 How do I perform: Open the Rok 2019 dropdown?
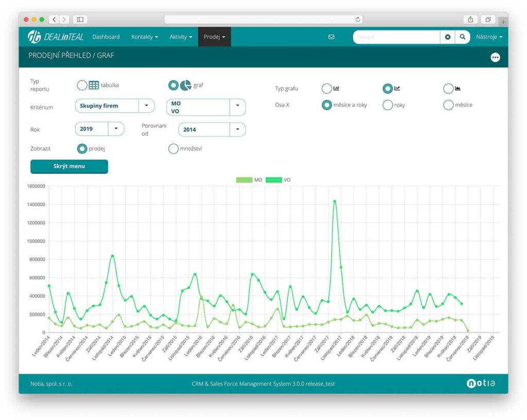(x=116, y=129)
